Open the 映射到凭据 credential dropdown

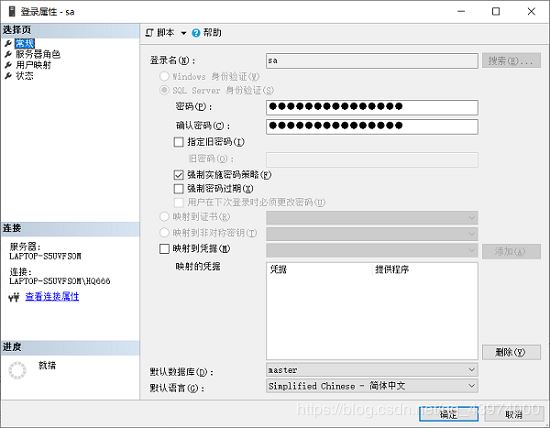pyautogui.click(x=372, y=250)
